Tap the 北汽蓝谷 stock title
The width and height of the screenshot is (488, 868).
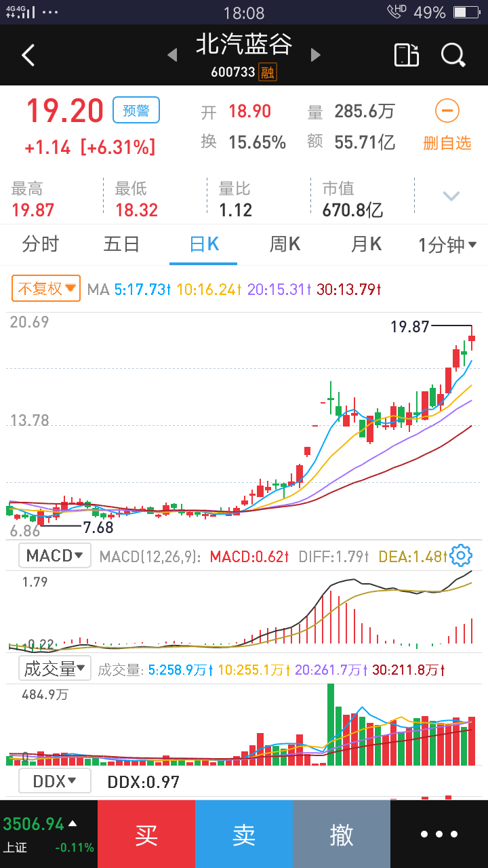tap(244, 45)
